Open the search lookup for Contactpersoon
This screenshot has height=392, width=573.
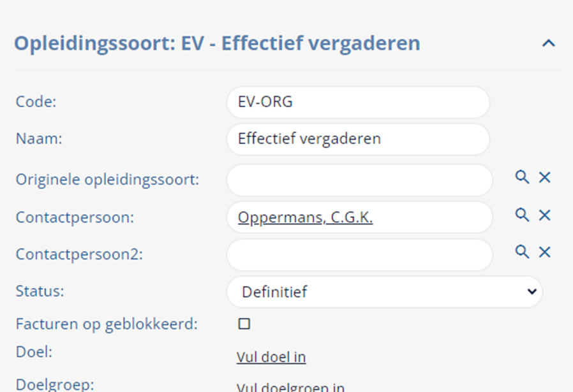pos(522,215)
